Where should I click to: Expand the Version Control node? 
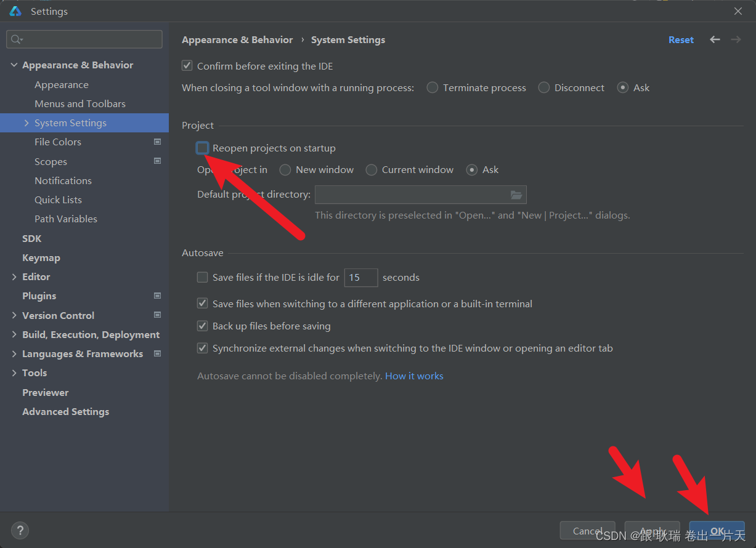click(x=14, y=315)
